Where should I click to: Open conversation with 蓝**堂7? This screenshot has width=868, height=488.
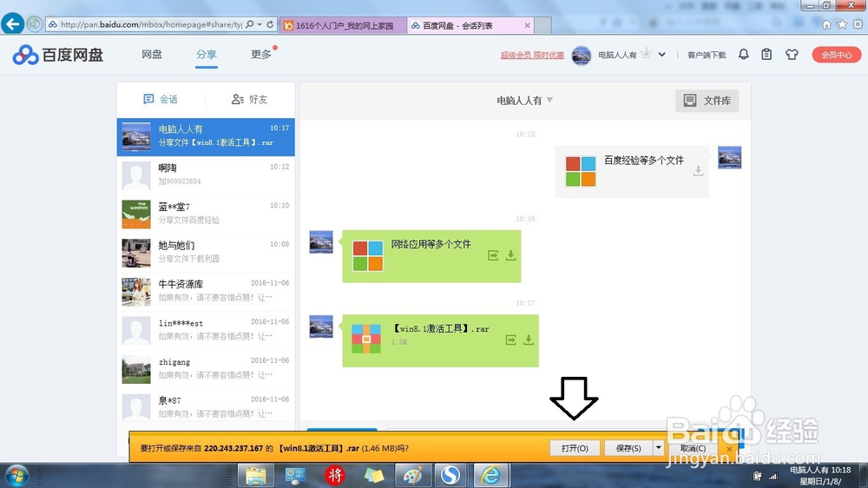tap(206, 214)
